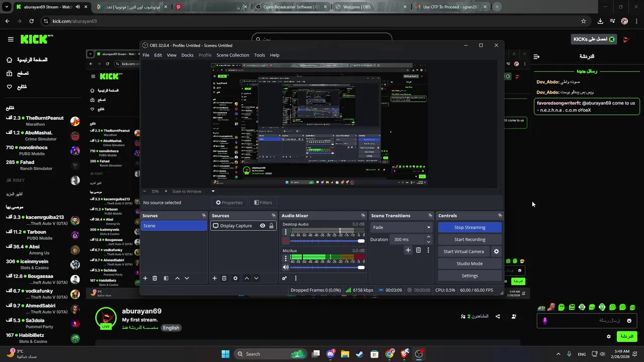Move source up in Sources panel
The image size is (644, 362).
tap(247, 278)
